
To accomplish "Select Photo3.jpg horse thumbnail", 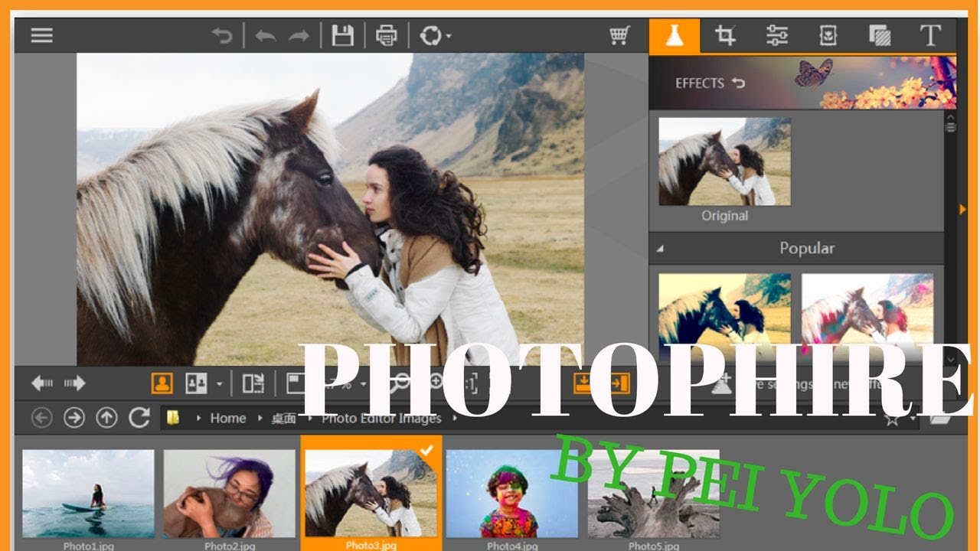I will 371,493.
